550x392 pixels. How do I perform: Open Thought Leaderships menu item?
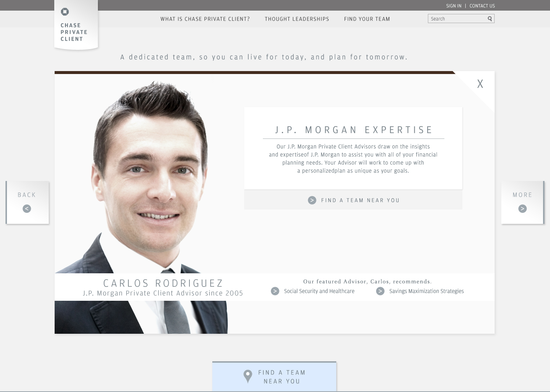click(x=297, y=19)
